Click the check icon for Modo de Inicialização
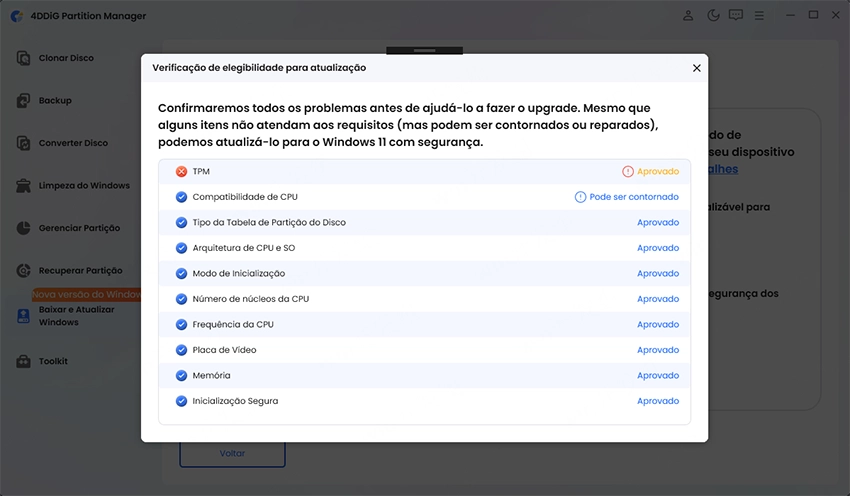Screen dimensions: 850x496 (x=182, y=273)
